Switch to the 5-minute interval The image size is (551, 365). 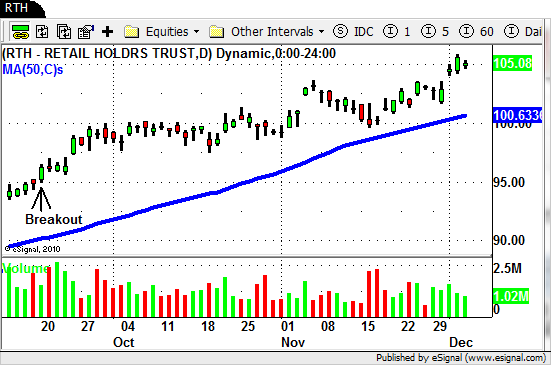pos(435,32)
